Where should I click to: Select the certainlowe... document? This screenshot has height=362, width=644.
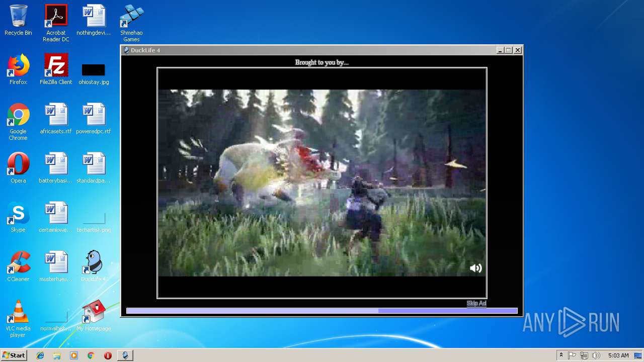[x=56, y=217]
